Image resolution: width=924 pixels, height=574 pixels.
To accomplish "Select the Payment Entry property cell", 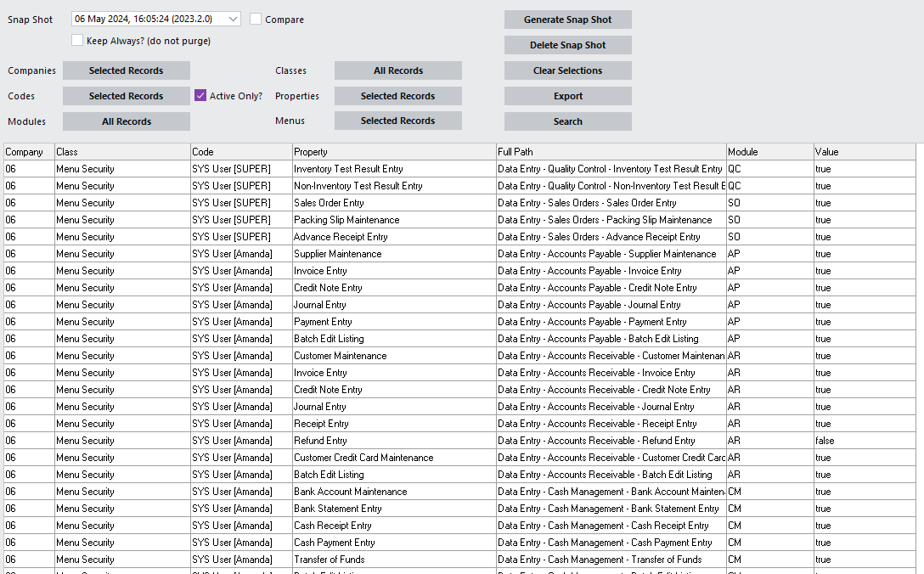I will (x=394, y=322).
